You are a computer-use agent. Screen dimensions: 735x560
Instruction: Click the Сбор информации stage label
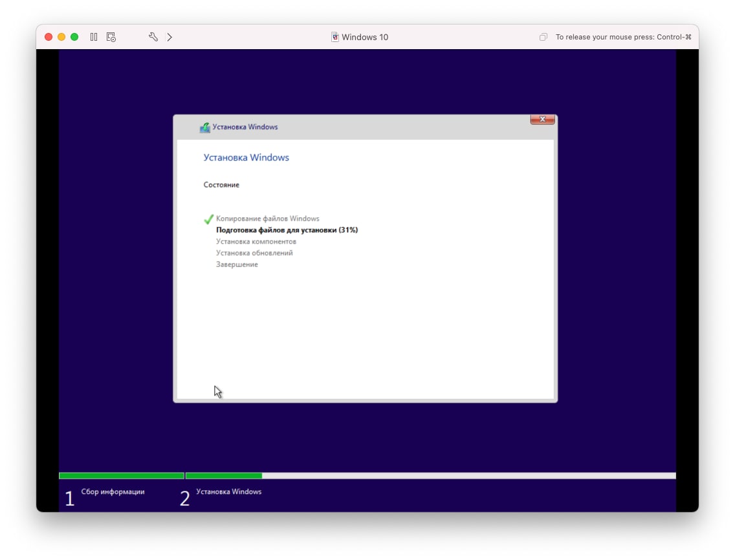113,491
